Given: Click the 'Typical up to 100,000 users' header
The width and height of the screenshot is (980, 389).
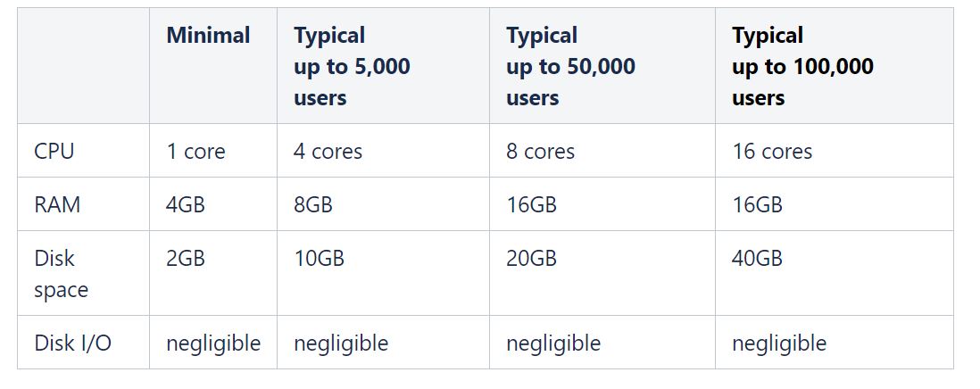Looking at the screenshot, I should (802, 66).
